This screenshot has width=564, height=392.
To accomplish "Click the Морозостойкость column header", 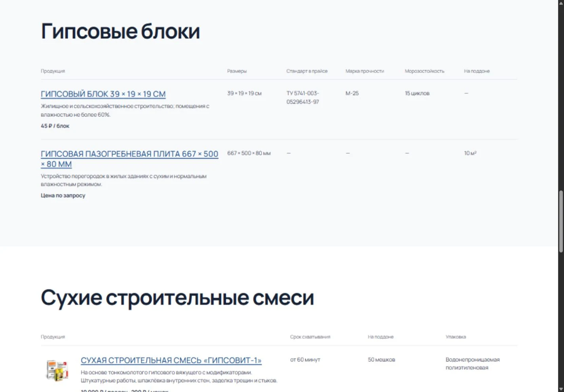I will tap(424, 71).
